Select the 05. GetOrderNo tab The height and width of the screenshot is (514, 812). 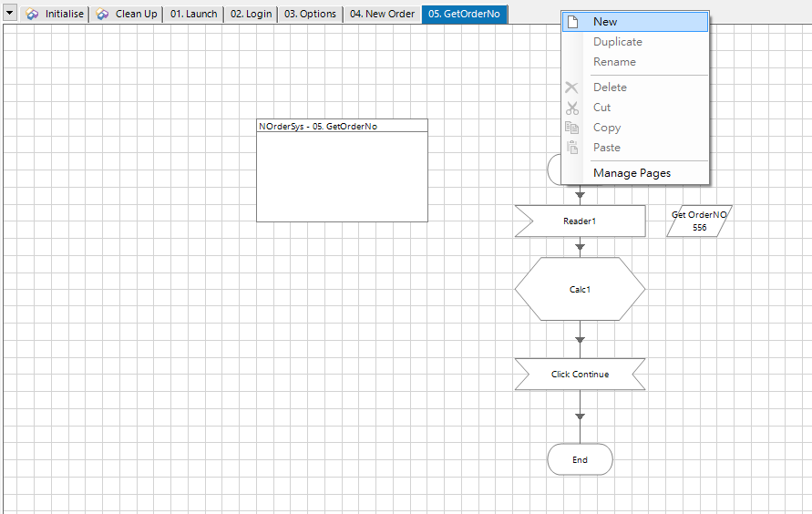click(465, 14)
